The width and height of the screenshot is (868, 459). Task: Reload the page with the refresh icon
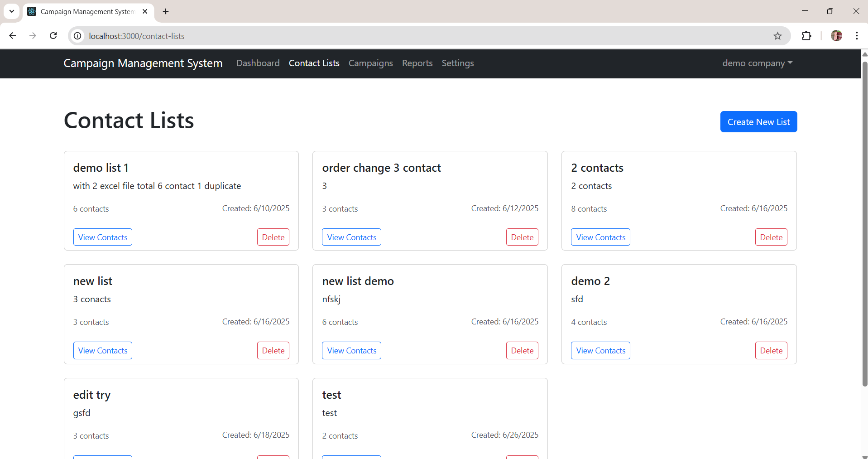(x=53, y=36)
